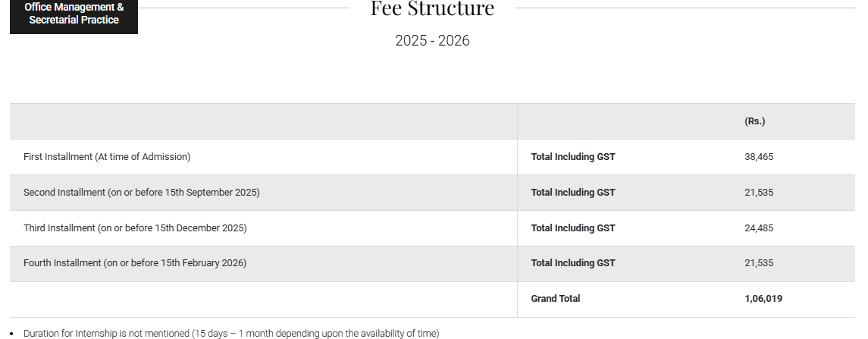This screenshot has width=868, height=339.
Task: Click Total Including GST in Fourth Installment row
Action: 573,263
